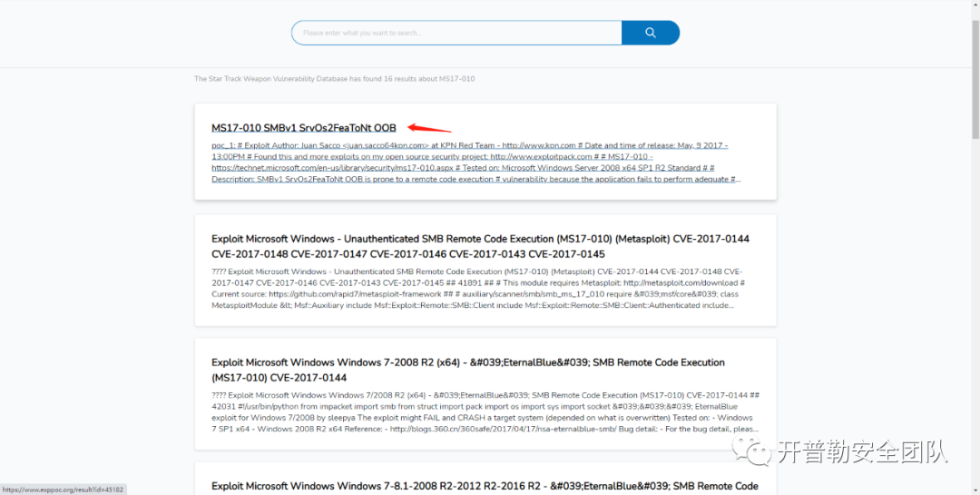Image resolution: width=980 pixels, height=495 pixels.
Task: Click the description starting with 'poc_1: # Exploit Author: Juan Sacco'
Action: pyautogui.click(x=477, y=162)
